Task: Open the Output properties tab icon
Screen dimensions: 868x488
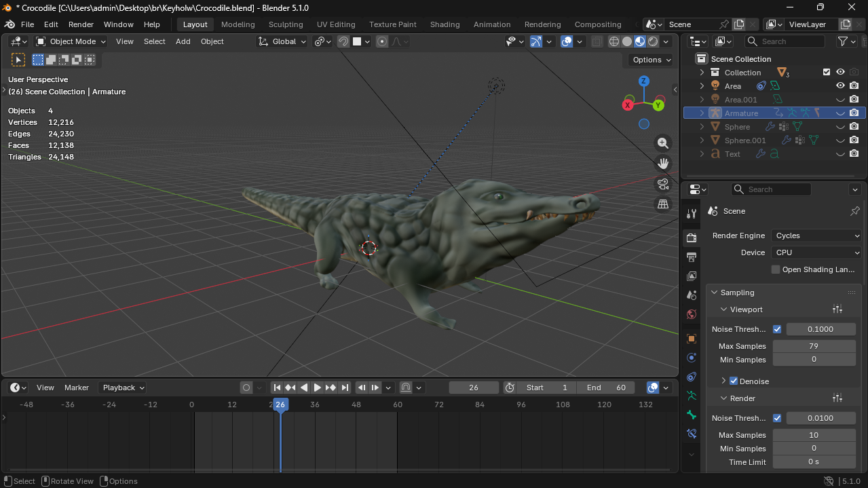Action: point(692,257)
